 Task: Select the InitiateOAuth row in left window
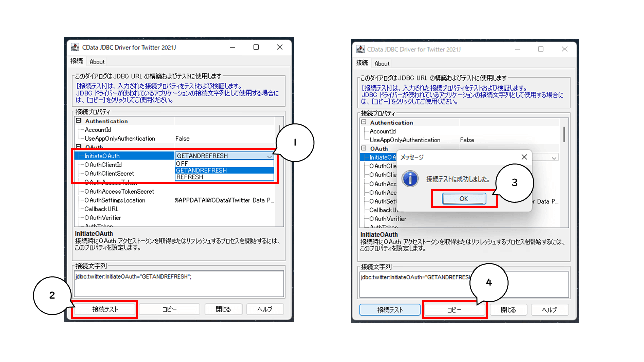pyautogui.click(x=124, y=156)
